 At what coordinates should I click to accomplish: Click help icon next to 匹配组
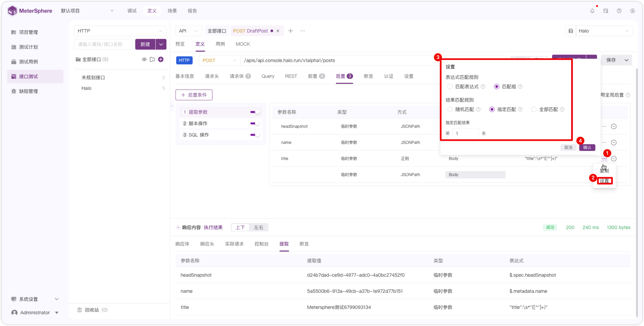point(520,87)
